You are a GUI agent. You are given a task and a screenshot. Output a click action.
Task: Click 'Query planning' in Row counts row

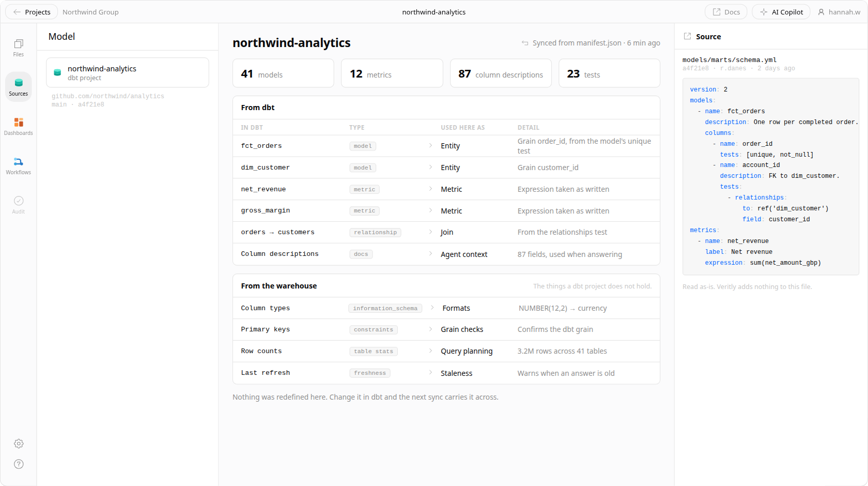[x=467, y=351]
